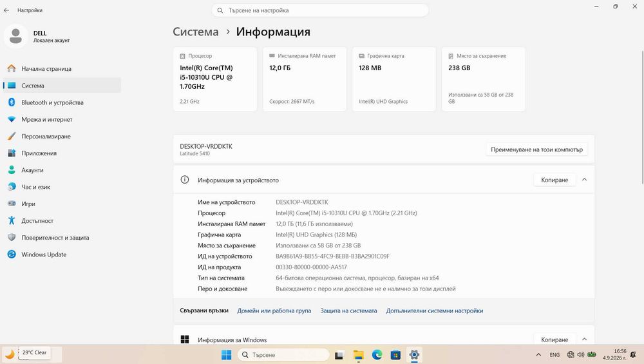
Task: Click the Достъпност accessibility icon
Action: coord(12,220)
